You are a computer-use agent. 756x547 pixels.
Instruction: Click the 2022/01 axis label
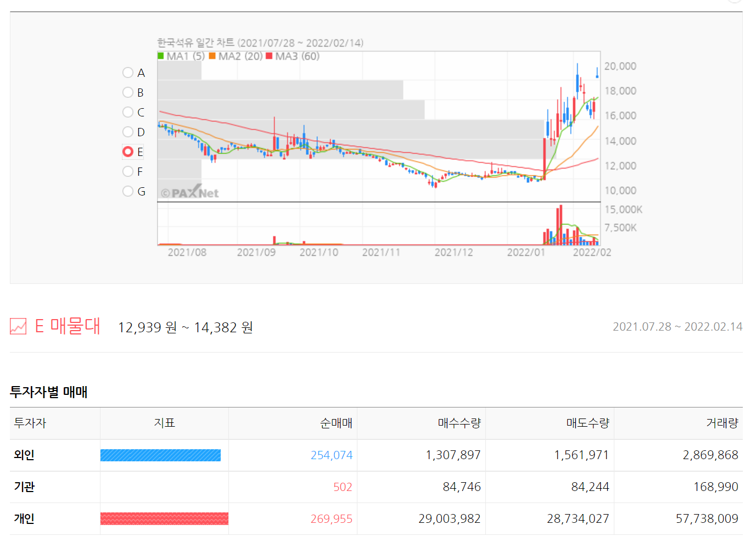click(526, 253)
